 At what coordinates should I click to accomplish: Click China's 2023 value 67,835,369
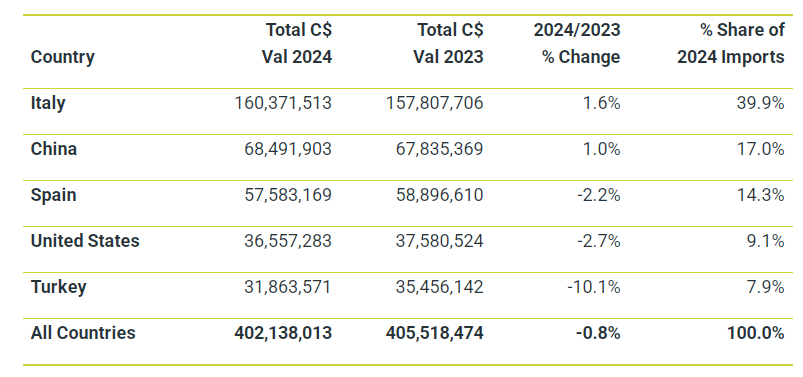440,149
